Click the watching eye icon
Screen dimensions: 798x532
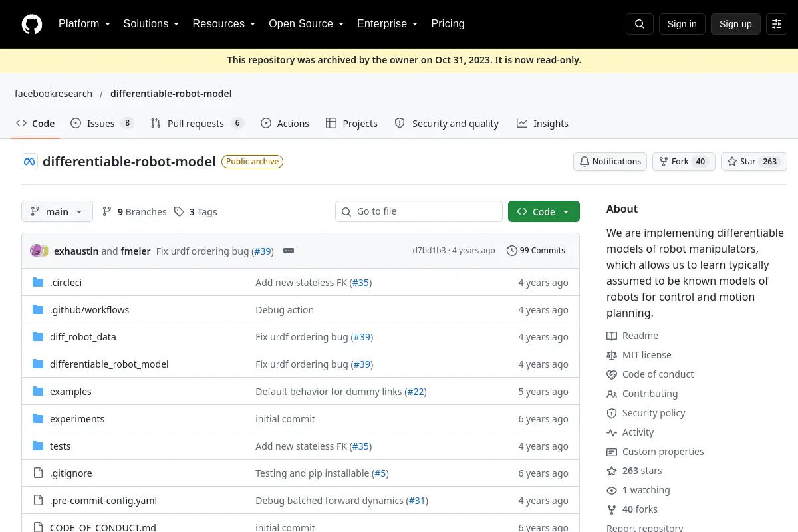coord(612,490)
